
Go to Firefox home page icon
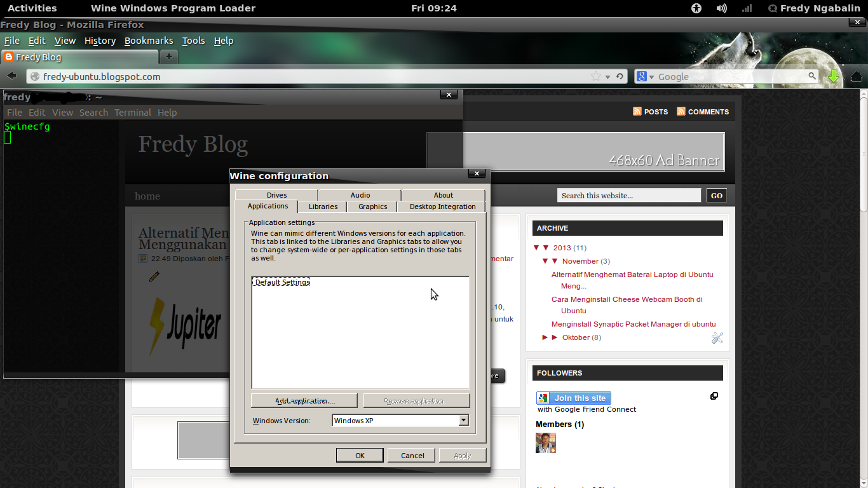coord(856,76)
